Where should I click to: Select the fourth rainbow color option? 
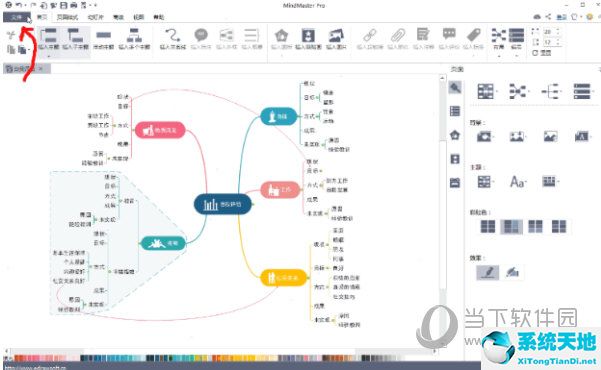(x=559, y=227)
